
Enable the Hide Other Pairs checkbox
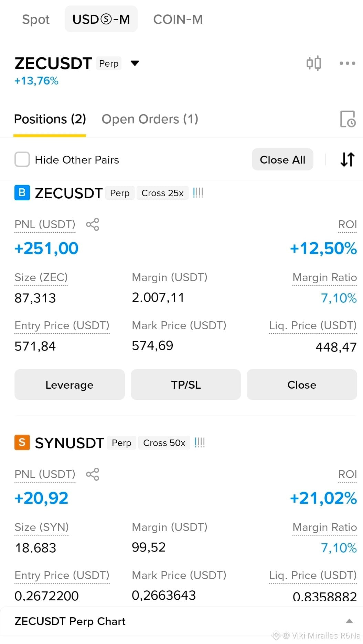point(22,159)
